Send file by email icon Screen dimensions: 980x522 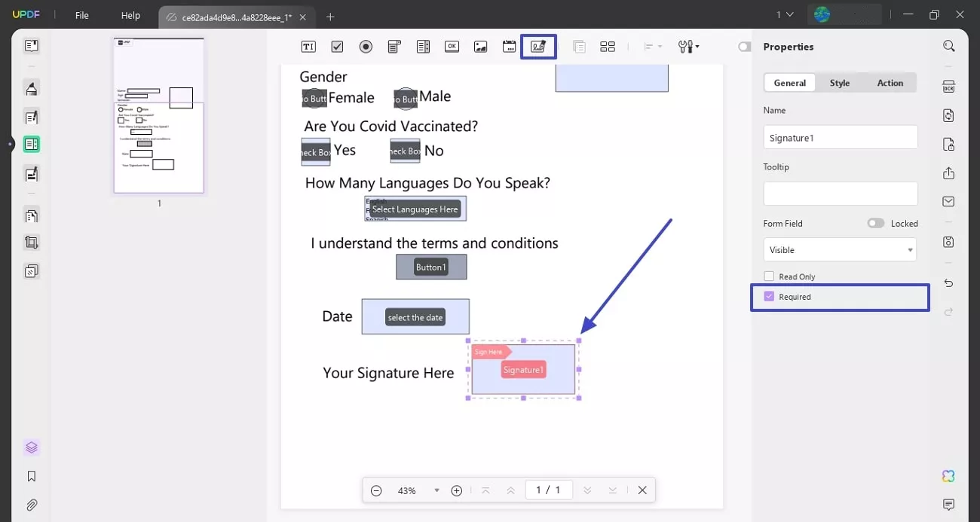948,201
